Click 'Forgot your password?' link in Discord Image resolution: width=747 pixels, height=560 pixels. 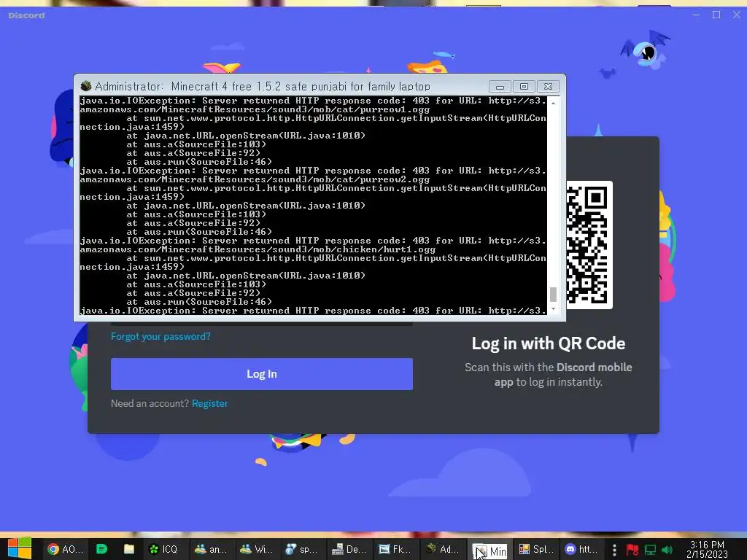pyautogui.click(x=160, y=336)
